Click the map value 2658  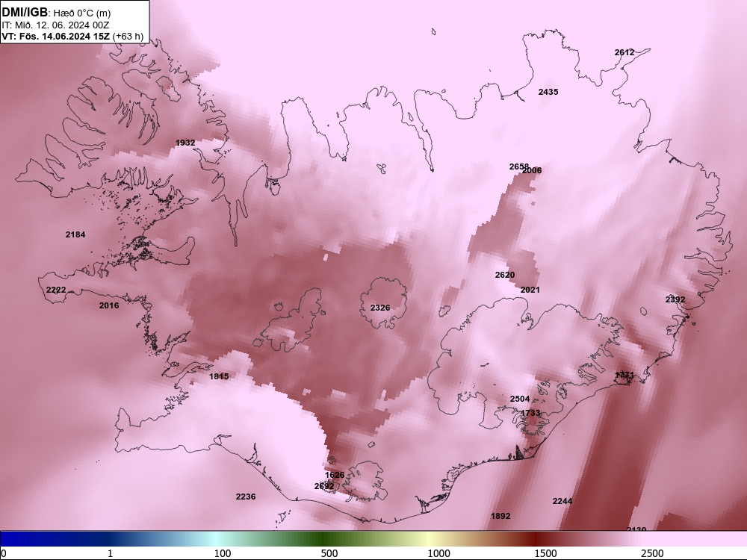[x=518, y=167]
